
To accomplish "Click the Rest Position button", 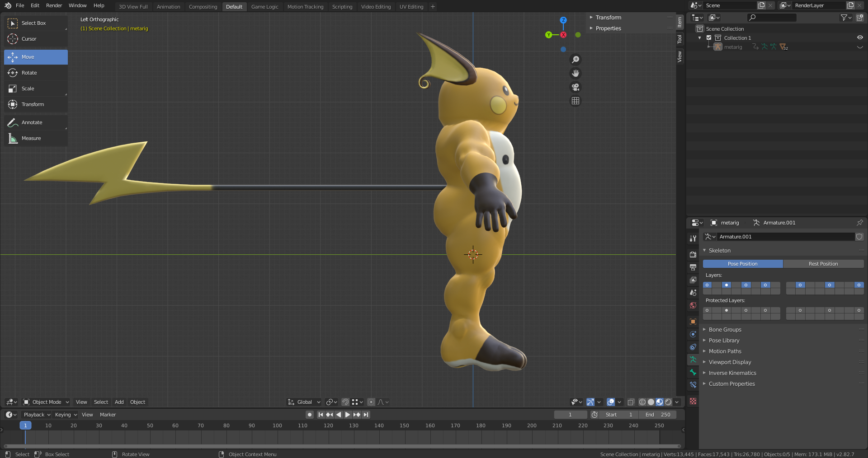I will 823,264.
